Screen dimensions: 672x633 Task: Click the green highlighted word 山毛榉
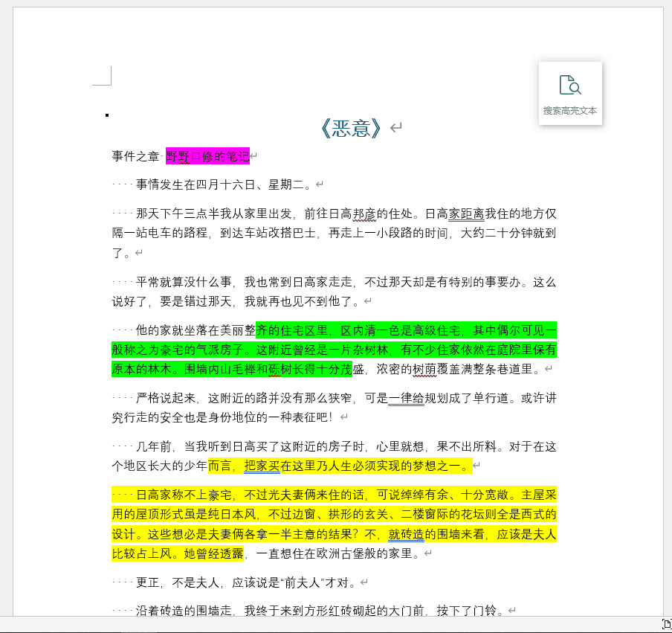[x=238, y=369]
